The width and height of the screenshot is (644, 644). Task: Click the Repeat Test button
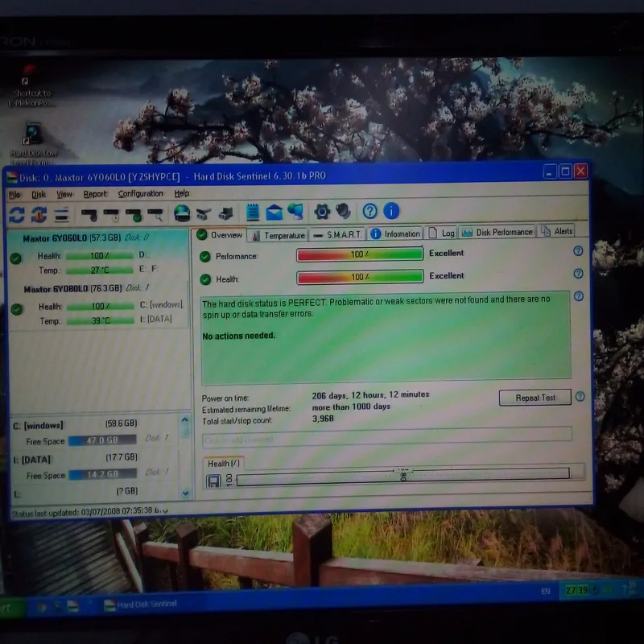point(535,398)
